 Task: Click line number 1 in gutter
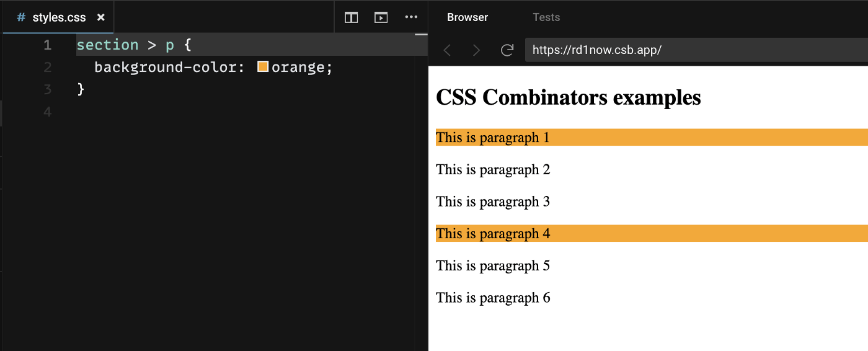[x=47, y=45]
